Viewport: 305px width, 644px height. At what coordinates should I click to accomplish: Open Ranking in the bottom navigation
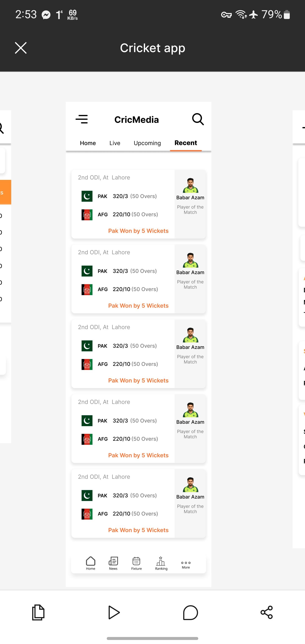pos(161,563)
